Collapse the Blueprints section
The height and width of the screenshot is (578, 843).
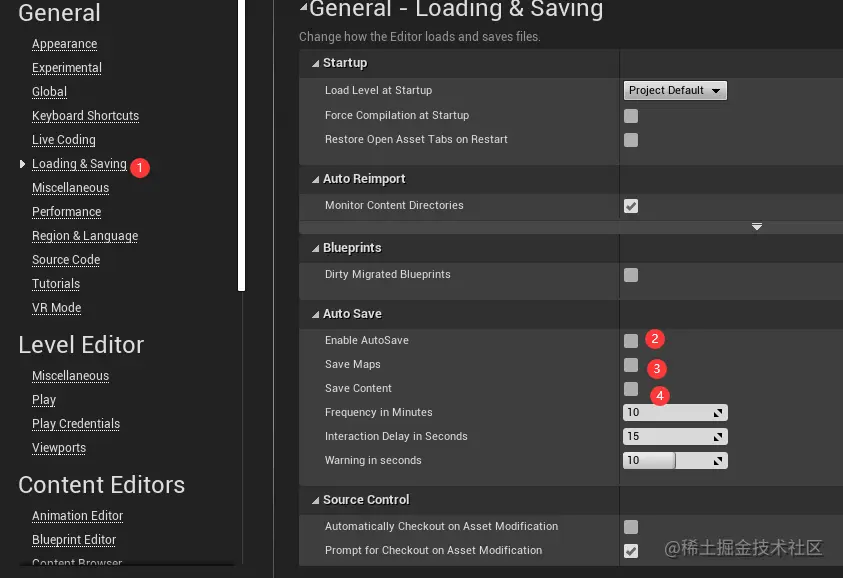[x=316, y=248]
